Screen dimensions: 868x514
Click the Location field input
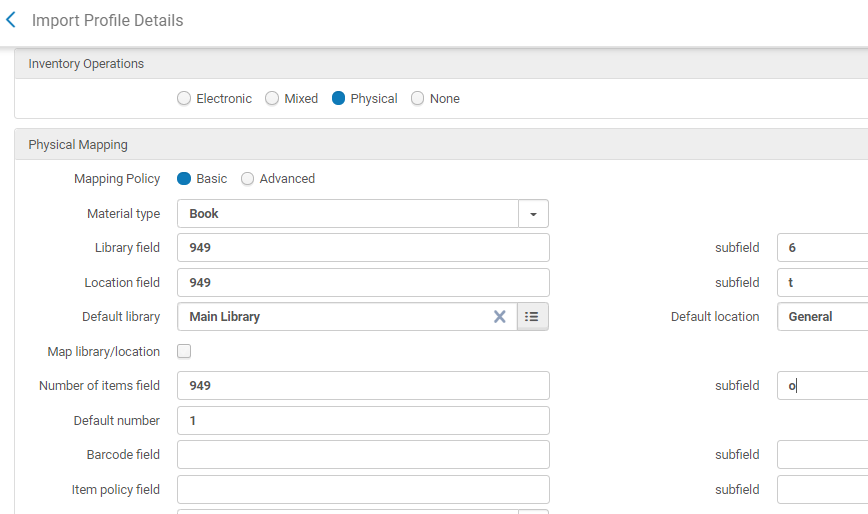click(x=363, y=283)
